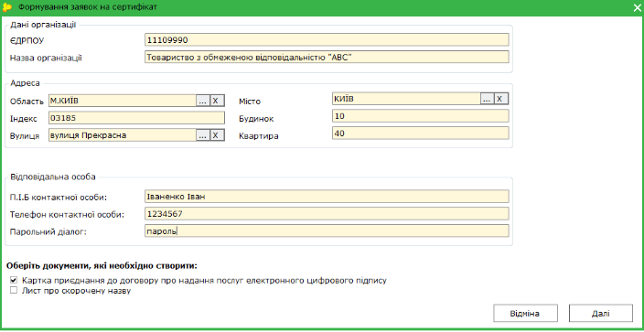
Task: Open Місто selection with the ... button
Action: coord(487,99)
